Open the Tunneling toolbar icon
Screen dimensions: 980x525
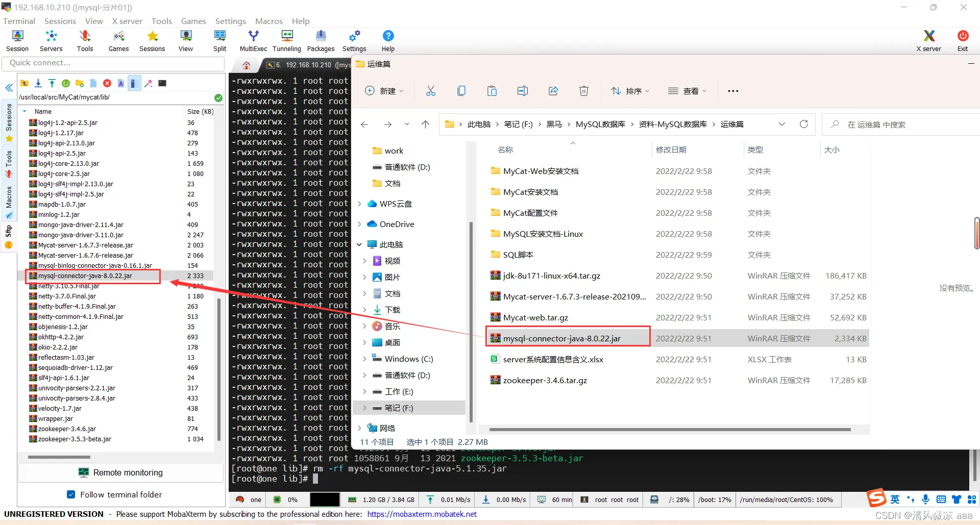point(287,40)
